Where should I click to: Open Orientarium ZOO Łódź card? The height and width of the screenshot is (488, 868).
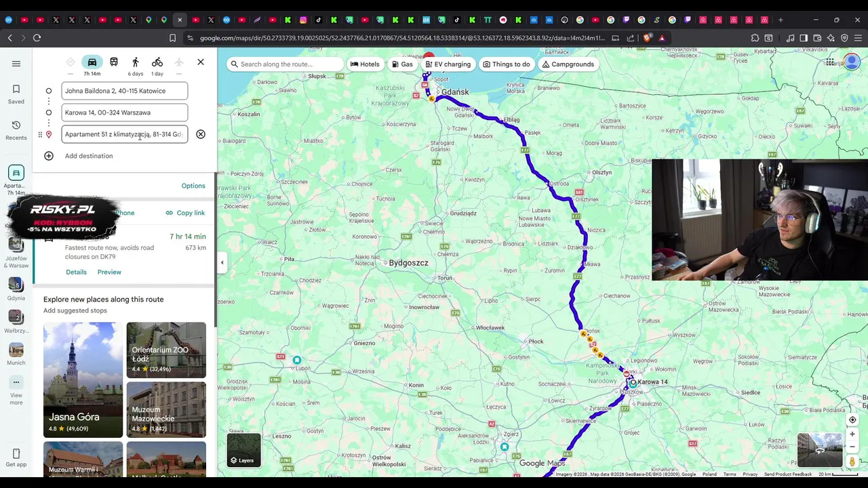(166, 350)
